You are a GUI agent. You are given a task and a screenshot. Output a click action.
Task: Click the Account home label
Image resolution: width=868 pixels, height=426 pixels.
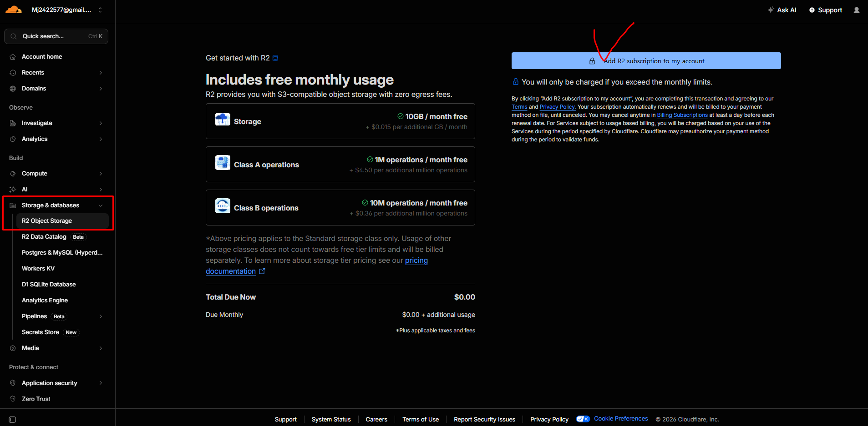point(42,57)
